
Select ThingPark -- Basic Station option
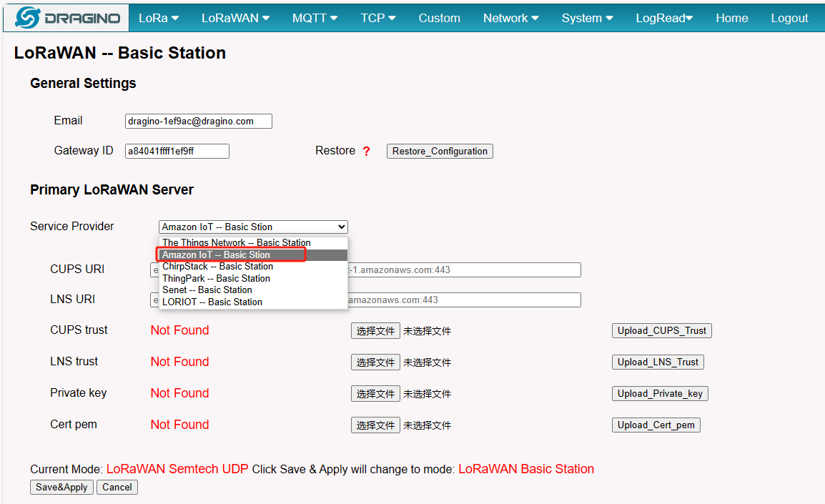(x=253, y=278)
